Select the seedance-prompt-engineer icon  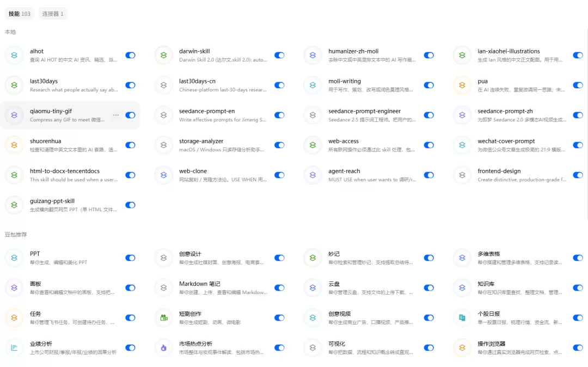(313, 115)
